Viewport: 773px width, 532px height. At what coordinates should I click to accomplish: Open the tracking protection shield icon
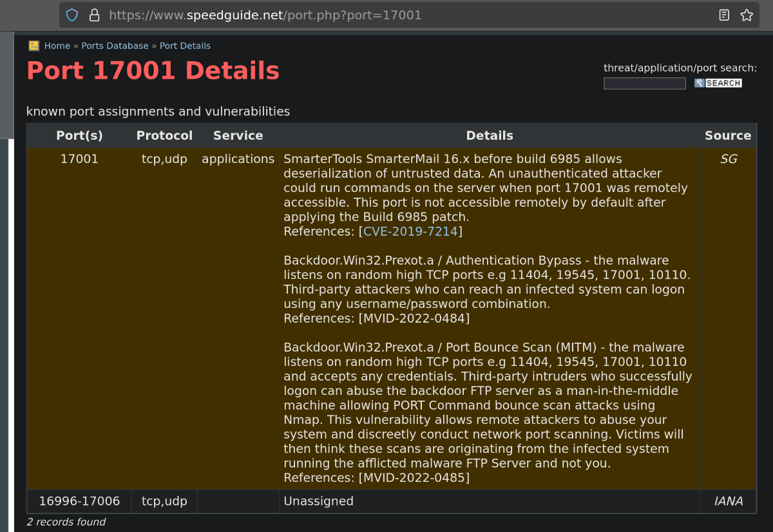coord(72,15)
